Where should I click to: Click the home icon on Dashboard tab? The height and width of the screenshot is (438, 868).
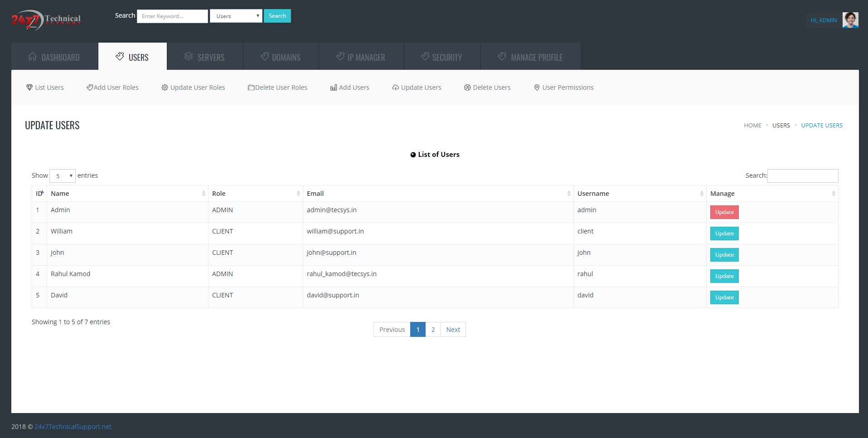tap(33, 57)
